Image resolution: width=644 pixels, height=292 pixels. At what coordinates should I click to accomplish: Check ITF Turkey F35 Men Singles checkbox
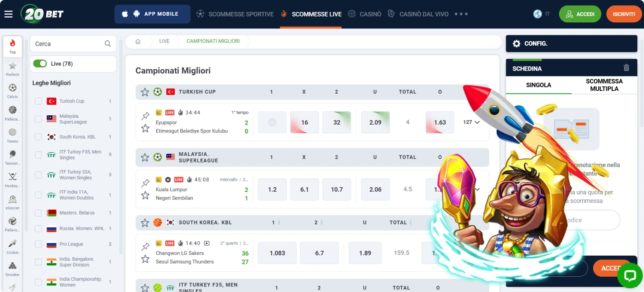click(38, 155)
